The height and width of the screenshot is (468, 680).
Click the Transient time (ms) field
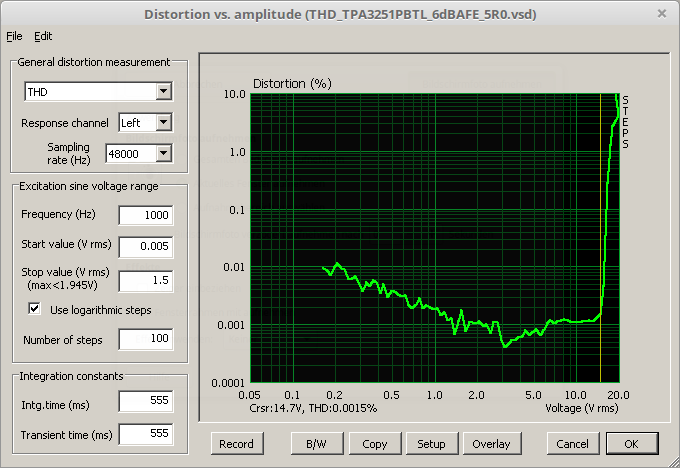pos(146,434)
